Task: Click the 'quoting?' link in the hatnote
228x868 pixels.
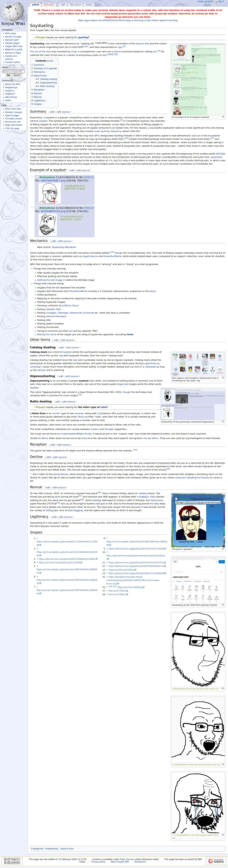Action: point(83,37)
